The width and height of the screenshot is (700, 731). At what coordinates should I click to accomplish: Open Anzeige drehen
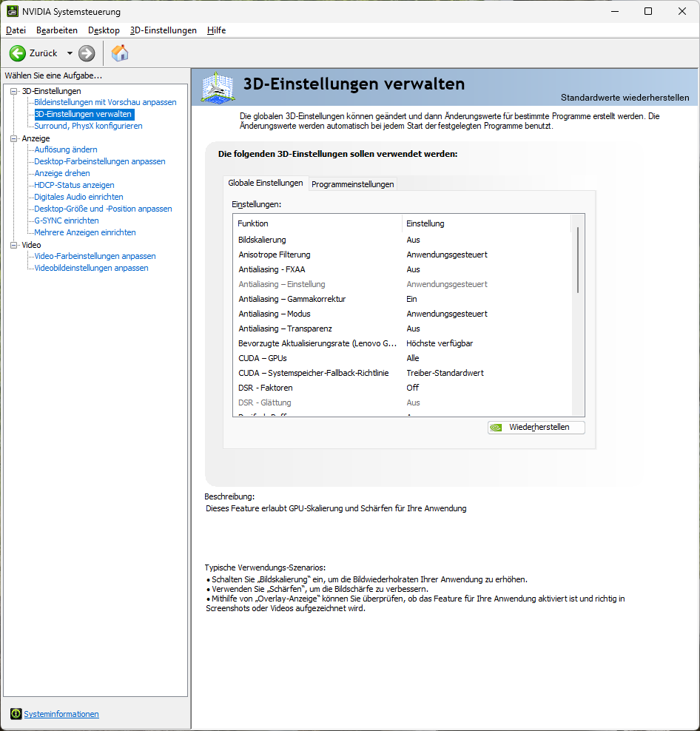62,173
